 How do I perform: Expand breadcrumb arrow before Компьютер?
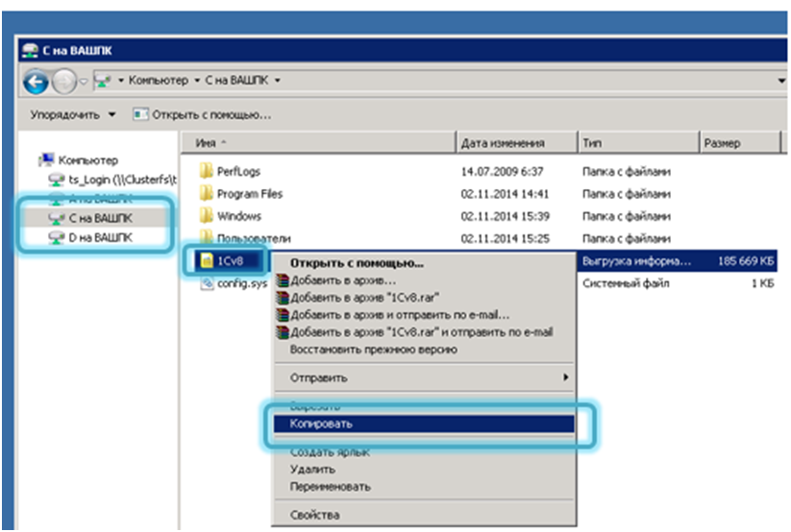pos(121,80)
